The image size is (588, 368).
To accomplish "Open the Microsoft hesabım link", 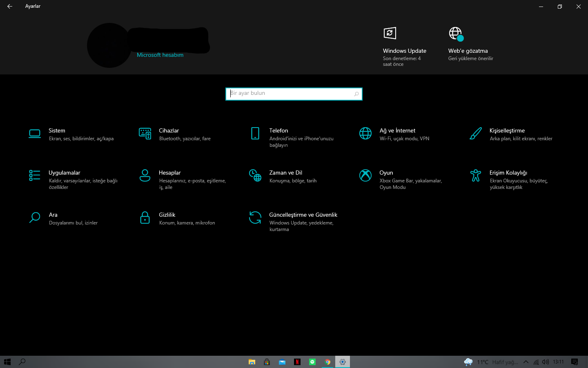I will pos(160,55).
